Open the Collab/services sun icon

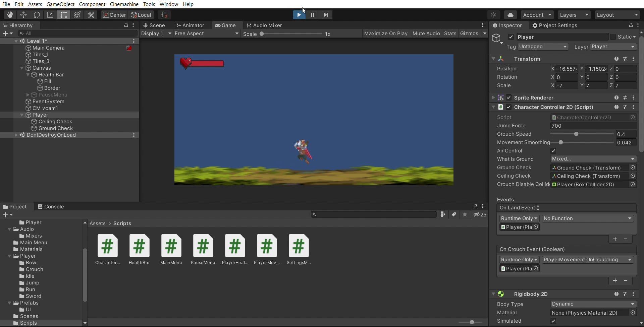pyautogui.click(x=494, y=15)
